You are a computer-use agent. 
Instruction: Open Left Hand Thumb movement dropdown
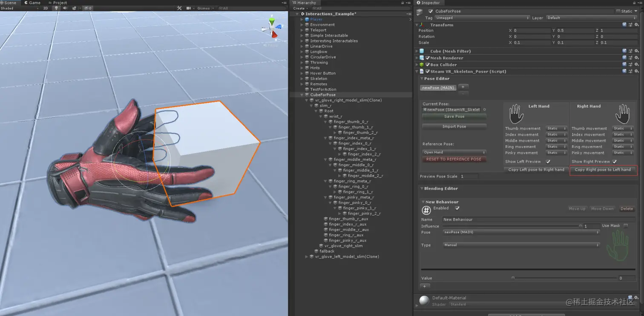point(557,128)
